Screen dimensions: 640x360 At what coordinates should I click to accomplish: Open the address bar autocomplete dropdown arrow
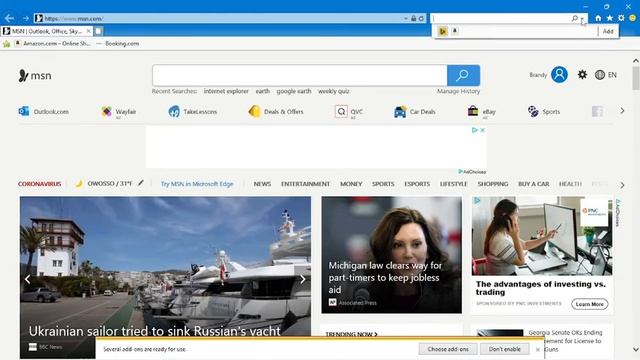coord(406,18)
